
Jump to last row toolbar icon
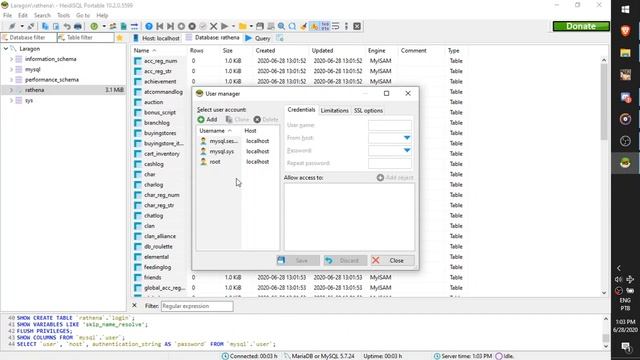pyautogui.click(x=171, y=27)
